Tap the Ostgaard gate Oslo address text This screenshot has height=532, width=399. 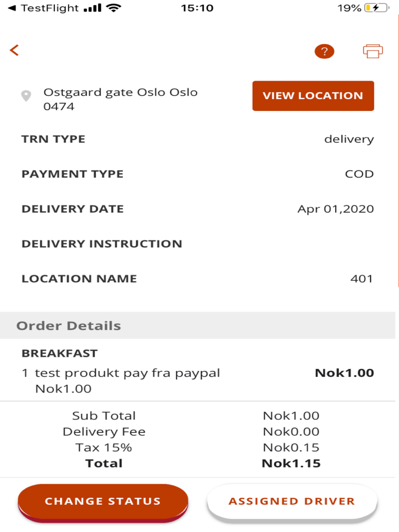point(120,99)
